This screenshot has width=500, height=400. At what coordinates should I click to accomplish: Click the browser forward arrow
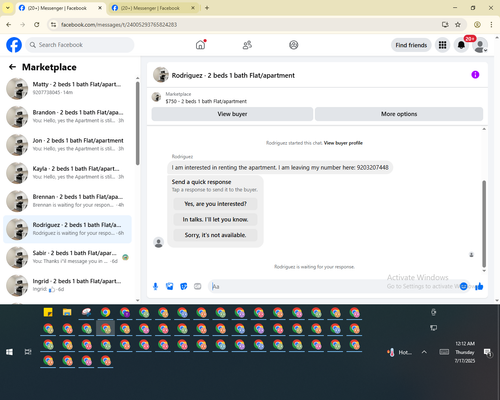point(22,25)
